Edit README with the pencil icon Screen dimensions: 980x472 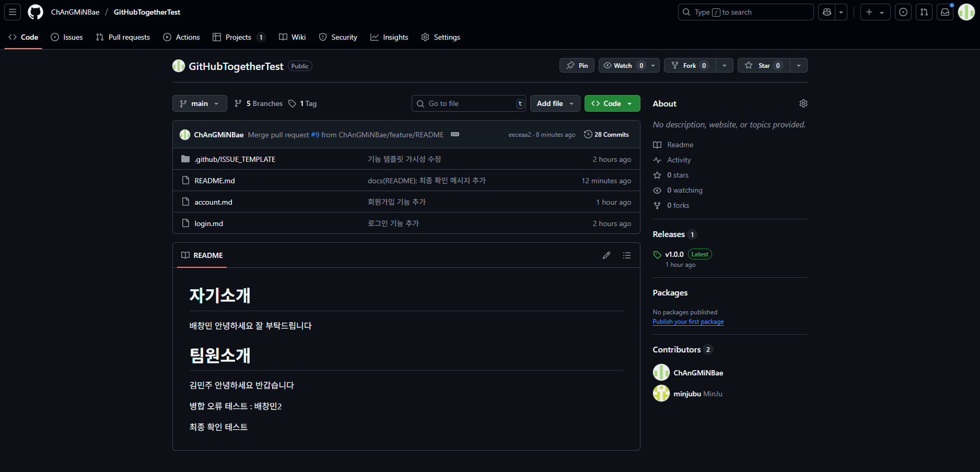606,255
